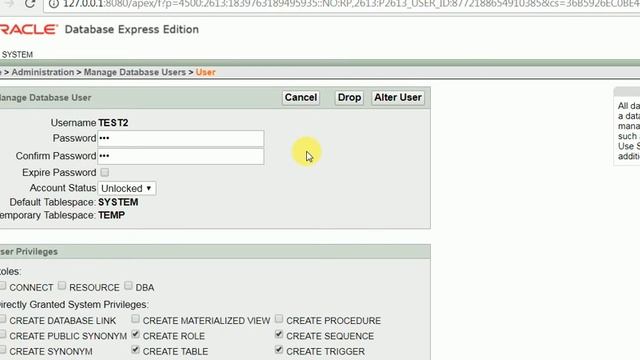Check CREATE MATERIALIZED VIEW privilege
Image resolution: width=640 pixels, height=360 pixels.
pos(136,318)
